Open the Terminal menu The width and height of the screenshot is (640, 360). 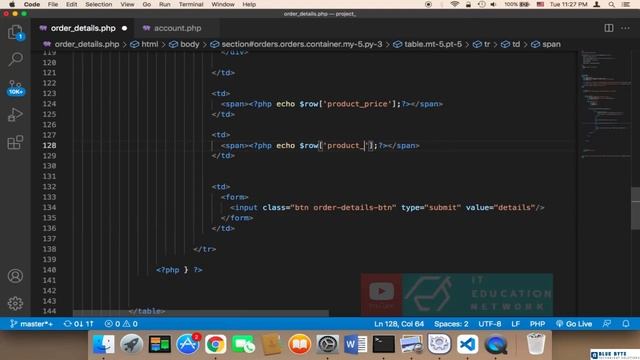point(191,4)
